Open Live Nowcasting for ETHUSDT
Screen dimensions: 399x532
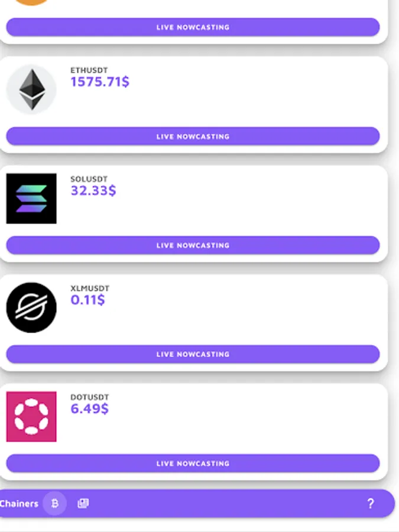pyautogui.click(x=193, y=137)
